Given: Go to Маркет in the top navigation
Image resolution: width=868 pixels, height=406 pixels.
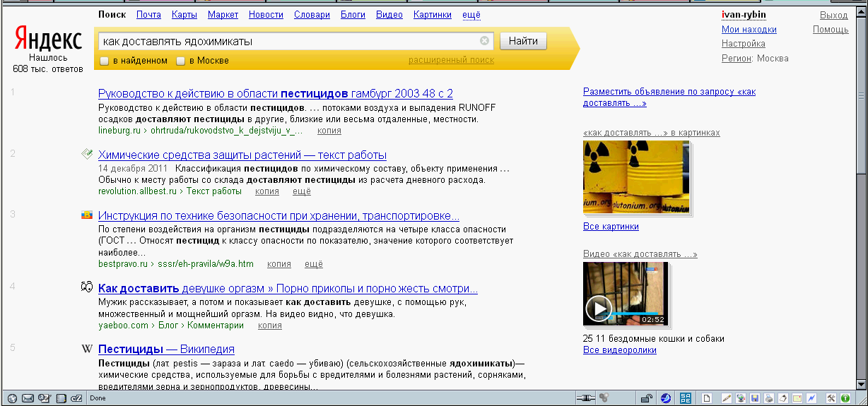Looking at the screenshot, I should coord(223,14).
